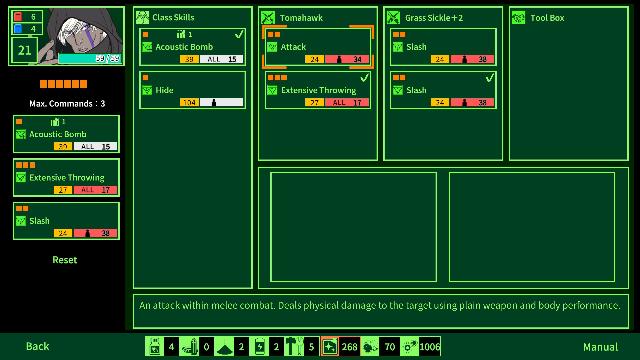Open the Manual
The height and width of the screenshot is (360, 640).
[x=600, y=347]
